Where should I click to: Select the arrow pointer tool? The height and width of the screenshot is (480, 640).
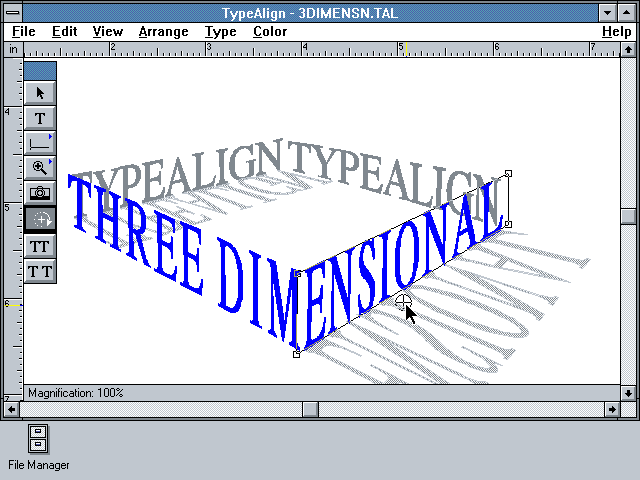point(40,93)
